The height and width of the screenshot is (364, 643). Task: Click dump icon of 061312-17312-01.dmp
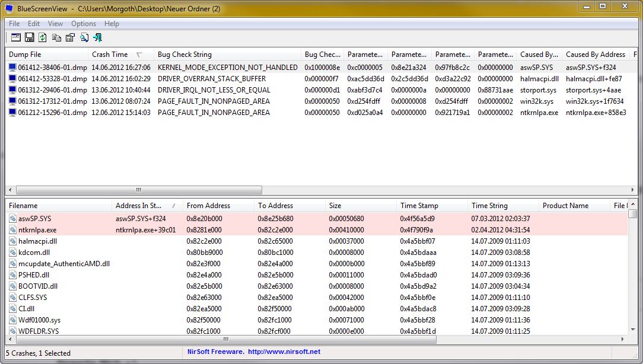[x=12, y=101]
